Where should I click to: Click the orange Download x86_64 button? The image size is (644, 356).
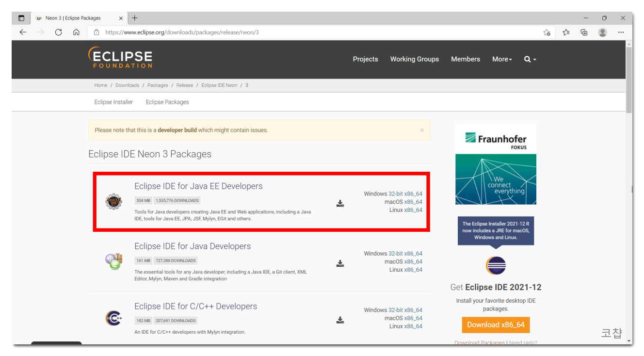496,325
